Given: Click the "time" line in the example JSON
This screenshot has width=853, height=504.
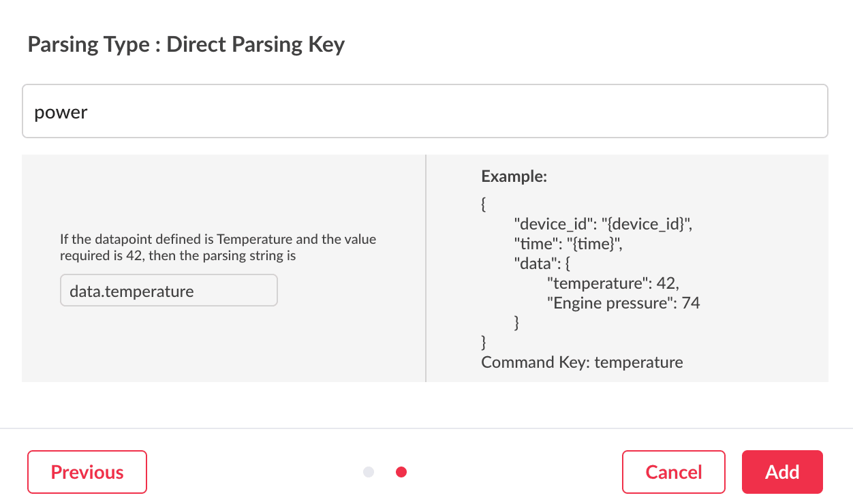Looking at the screenshot, I should point(568,244).
